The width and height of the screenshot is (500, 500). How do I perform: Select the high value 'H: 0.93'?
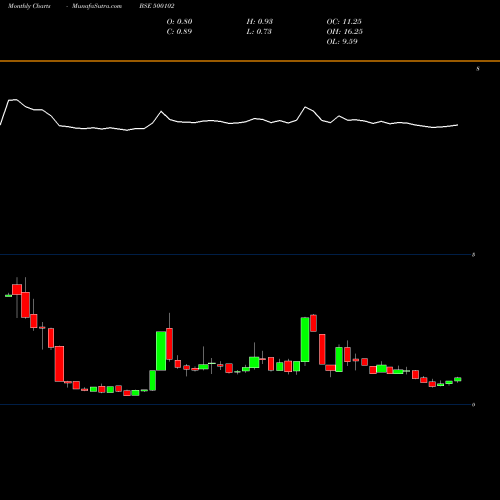point(260,22)
